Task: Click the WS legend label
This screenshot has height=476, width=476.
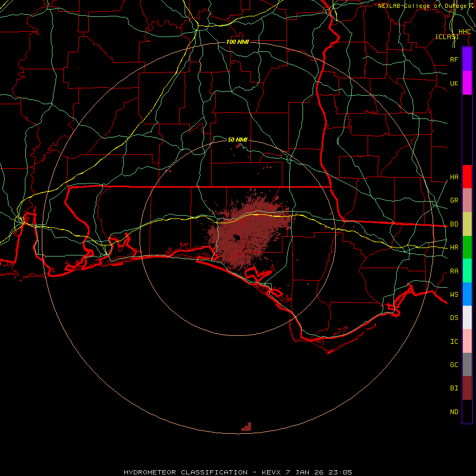Action: coord(454,295)
